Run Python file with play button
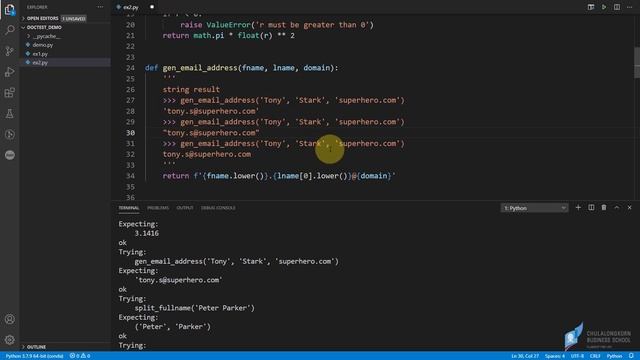The height and width of the screenshot is (360, 640). [604, 7]
